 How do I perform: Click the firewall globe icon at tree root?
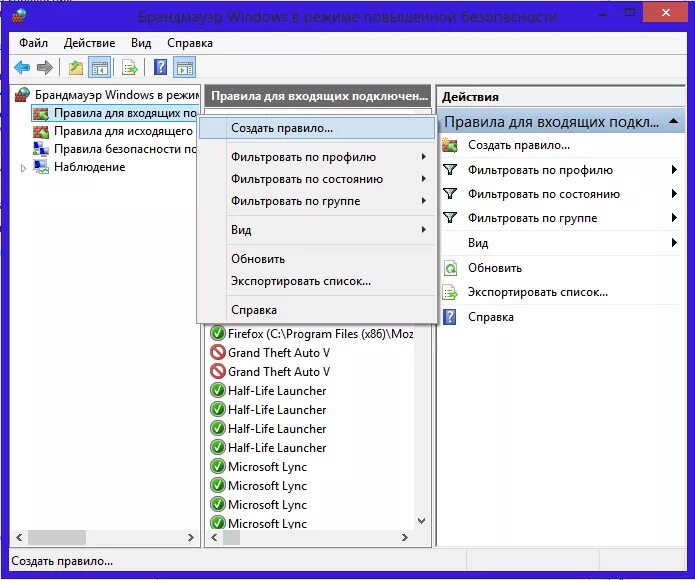[x=22, y=95]
